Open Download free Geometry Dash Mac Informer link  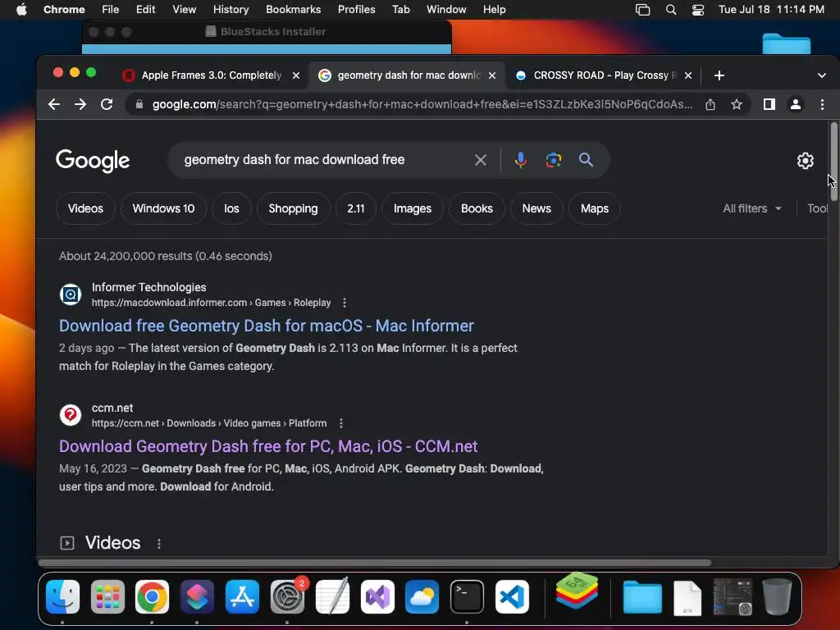tap(267, 326)
